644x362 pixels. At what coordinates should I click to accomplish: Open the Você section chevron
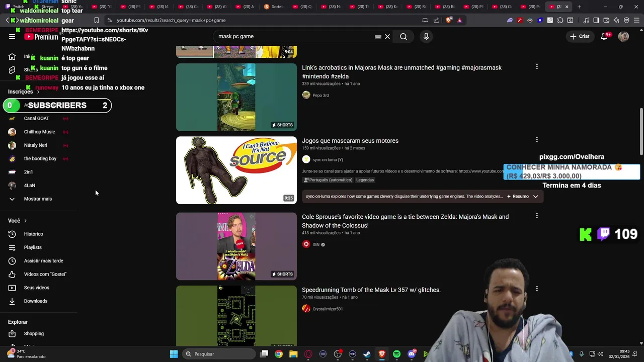click(25, 221)
